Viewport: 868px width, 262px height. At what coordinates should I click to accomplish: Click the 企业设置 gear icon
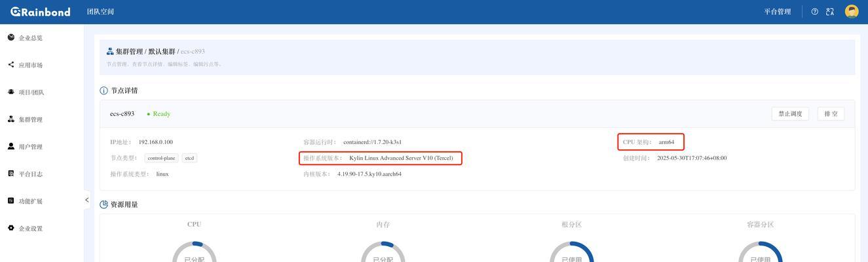11,228
